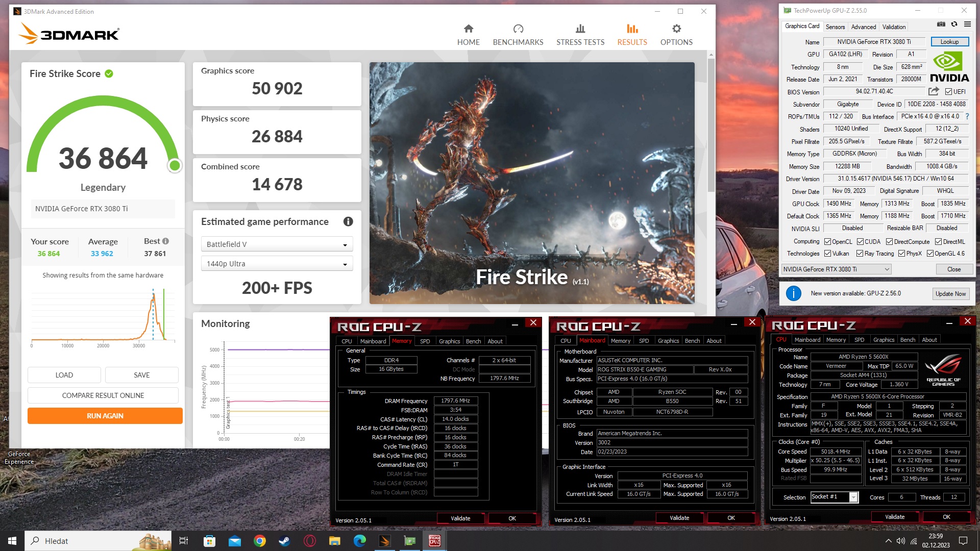Switch to the Sensors tab in GPU-Z

click(x=835, y=27)
